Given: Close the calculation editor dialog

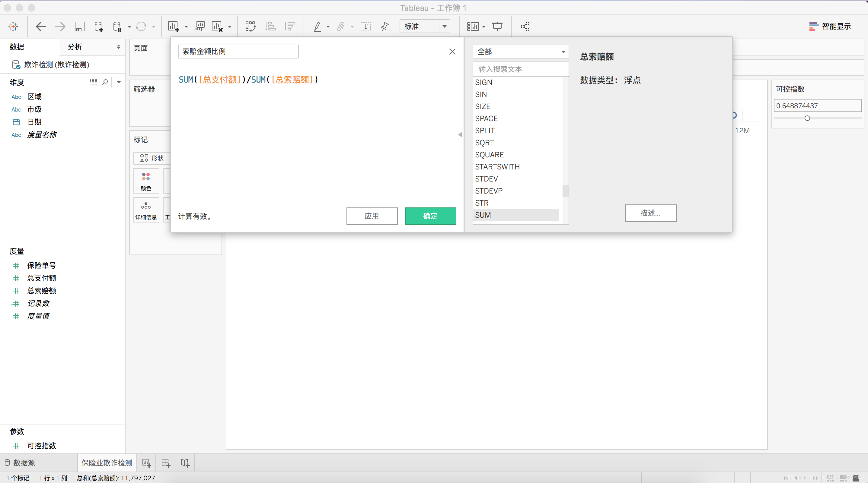Looking at the screenshot, I should (x=452, y=52).
